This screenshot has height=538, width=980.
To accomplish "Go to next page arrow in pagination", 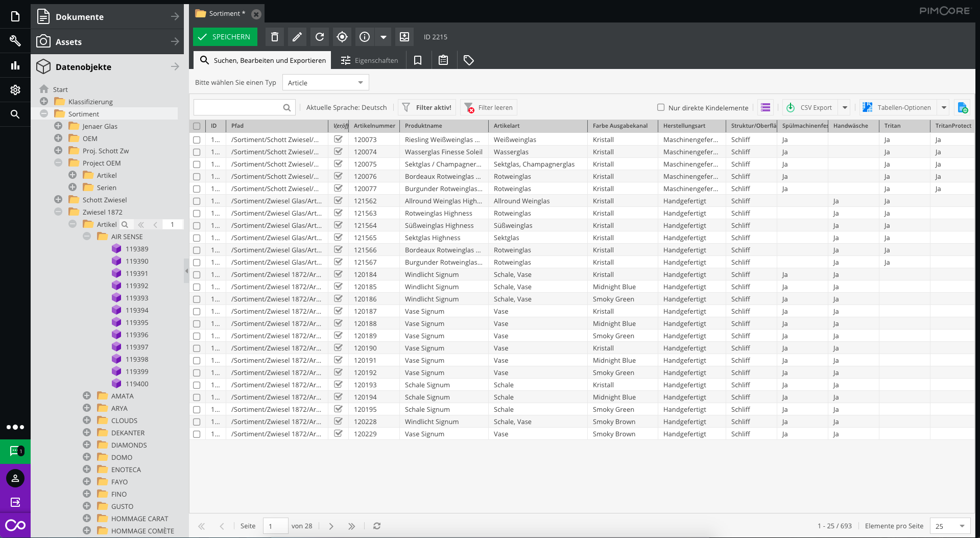I will click(331, 526).
